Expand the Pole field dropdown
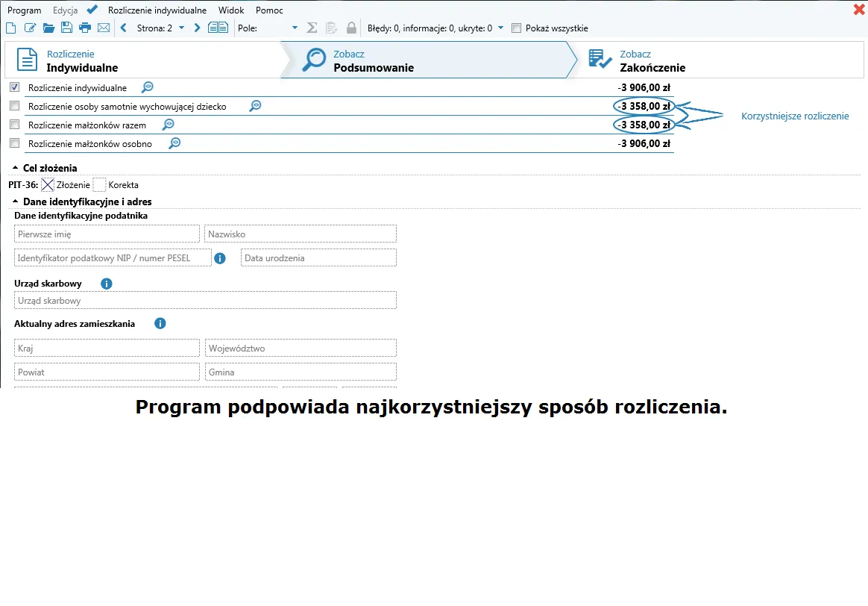Image resolution: width=868 pixels, height=606 pixels. (295, 28)
